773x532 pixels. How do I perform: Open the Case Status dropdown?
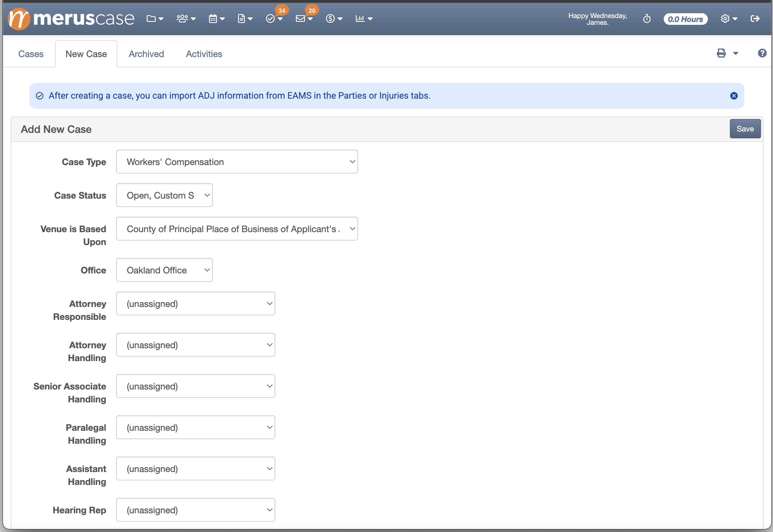164,195
